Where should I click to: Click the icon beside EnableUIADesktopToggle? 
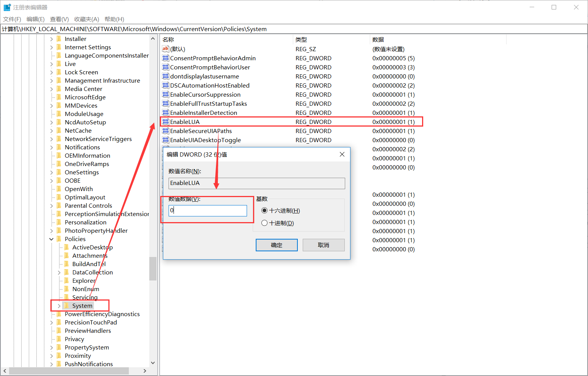point(165,140)
